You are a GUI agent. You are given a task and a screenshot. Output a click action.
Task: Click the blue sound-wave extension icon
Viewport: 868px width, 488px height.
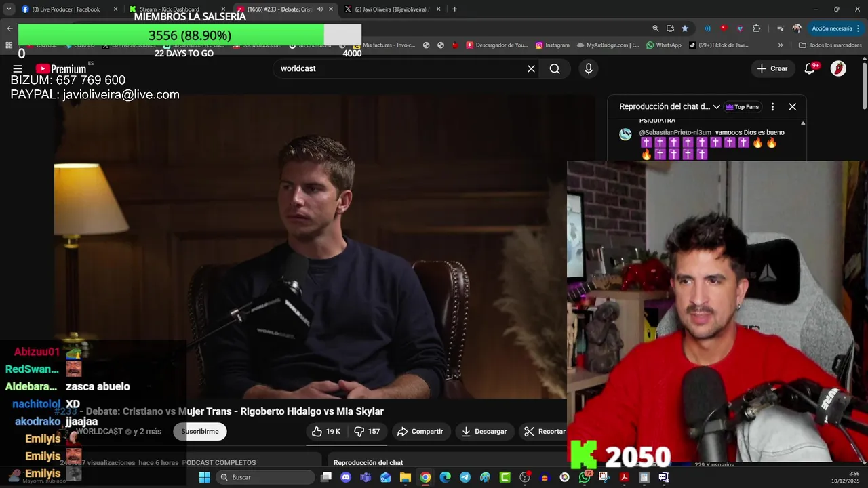pos(707,28)
